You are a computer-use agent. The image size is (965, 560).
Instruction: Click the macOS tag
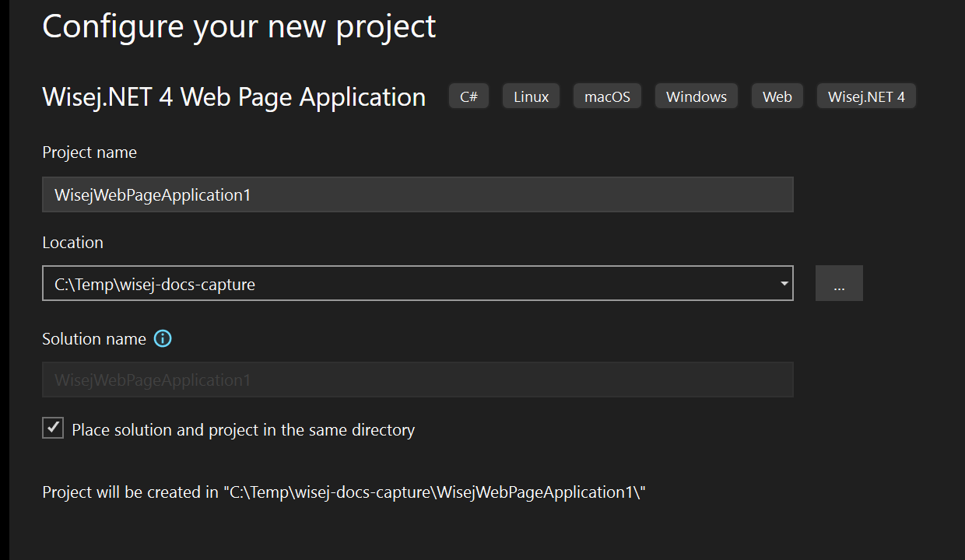[608, 96]
